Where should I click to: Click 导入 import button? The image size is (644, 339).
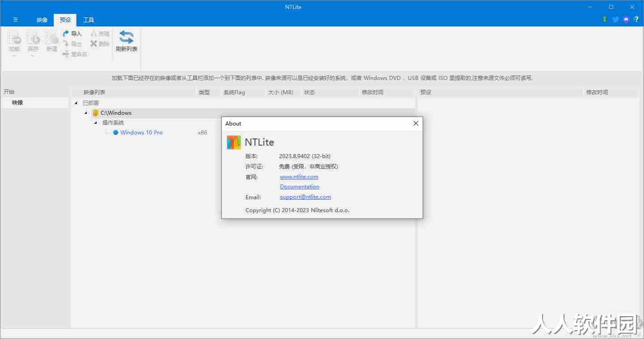coord(72,33)
